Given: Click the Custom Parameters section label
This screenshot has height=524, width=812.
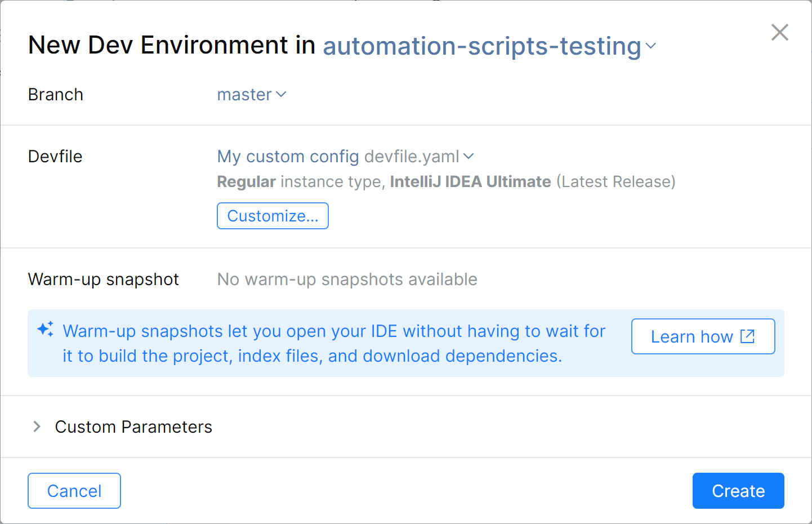Looking at the screenshot, I should click(133, 427).
